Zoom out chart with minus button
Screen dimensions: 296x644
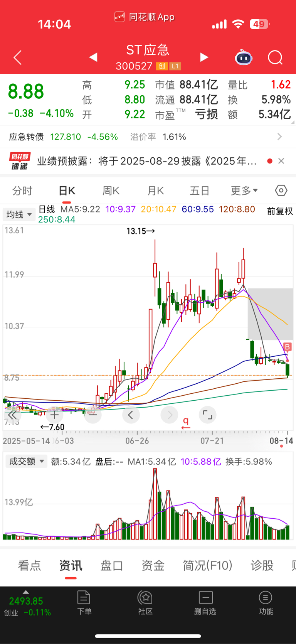point(92,415)
